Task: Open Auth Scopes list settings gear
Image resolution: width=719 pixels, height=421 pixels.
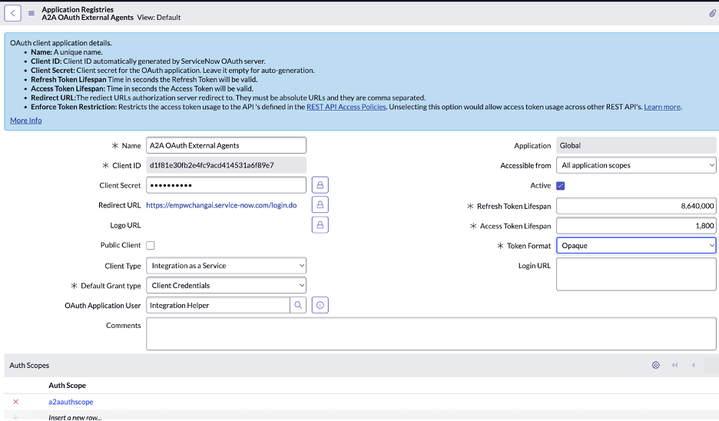Action: 655,366
